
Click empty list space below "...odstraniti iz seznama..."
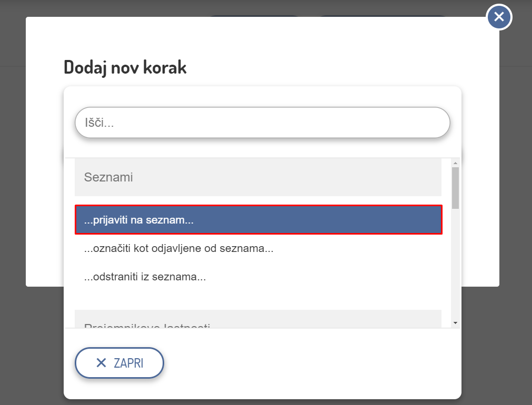pos(258,298)
